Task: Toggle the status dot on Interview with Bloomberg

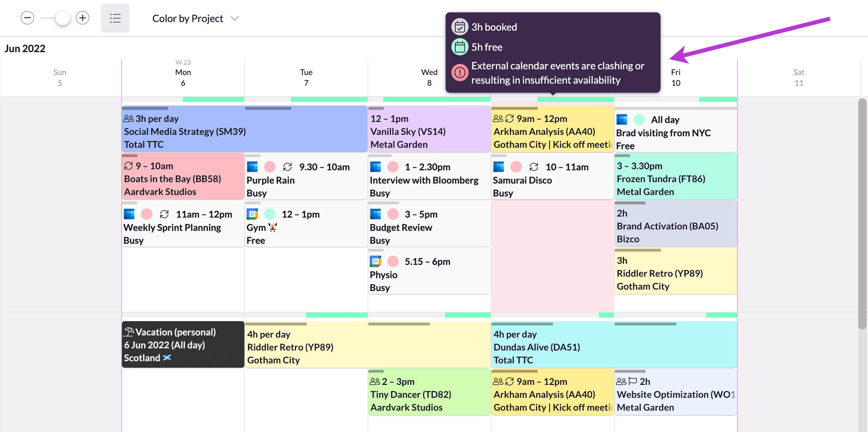Action: pos(393,167)
